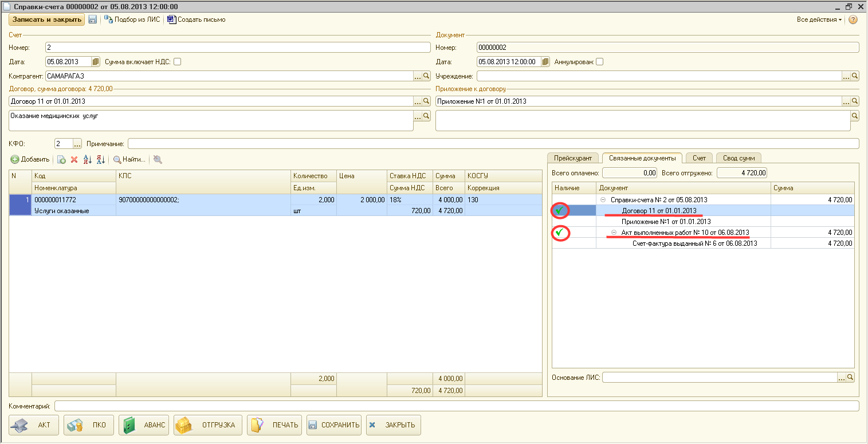Delete row with the red X icon
This screenshot has width=868, height=444.
click(x=74, y=160)
